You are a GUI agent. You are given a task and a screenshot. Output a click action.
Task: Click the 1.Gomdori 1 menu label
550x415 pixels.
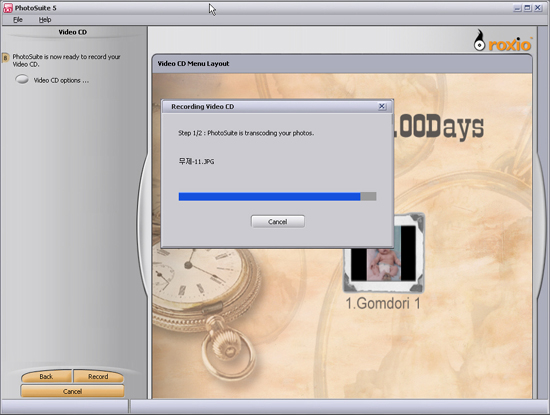tap(383, 303)
